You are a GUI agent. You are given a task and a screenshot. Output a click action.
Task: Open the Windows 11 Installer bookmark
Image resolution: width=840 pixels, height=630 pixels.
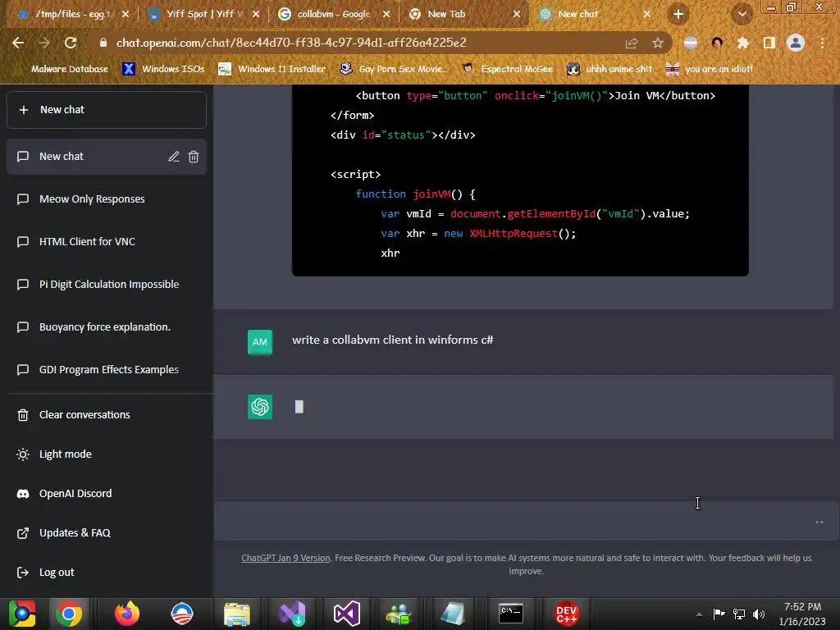(272, 69)
